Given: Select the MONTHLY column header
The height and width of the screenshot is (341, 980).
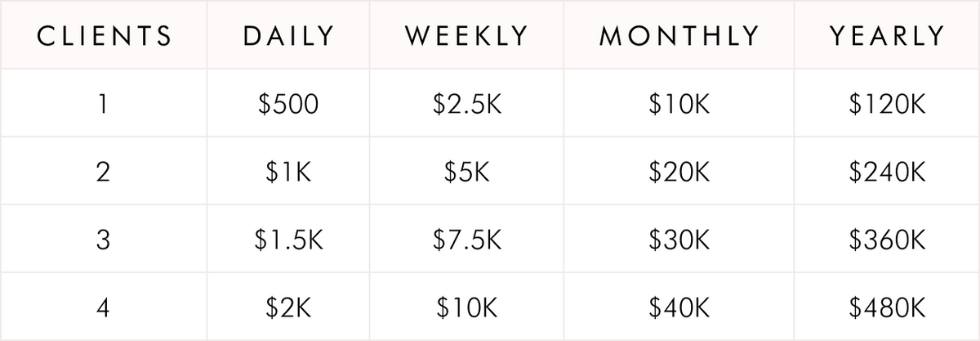Looking at the screenshot, I should pos(679,36).
